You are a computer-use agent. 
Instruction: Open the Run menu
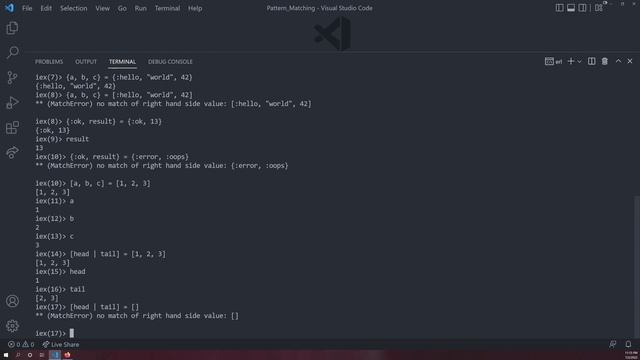[x=140, y=8]
